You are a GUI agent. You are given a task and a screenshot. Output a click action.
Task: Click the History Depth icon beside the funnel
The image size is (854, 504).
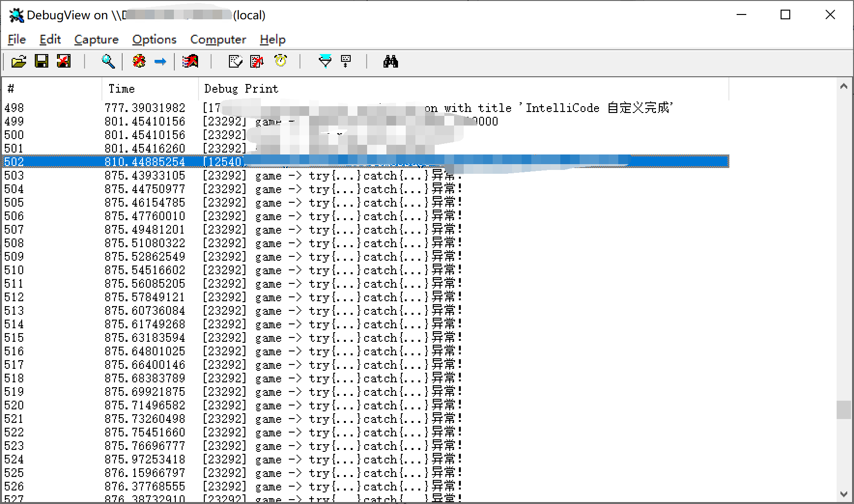(x=345, y=61)
